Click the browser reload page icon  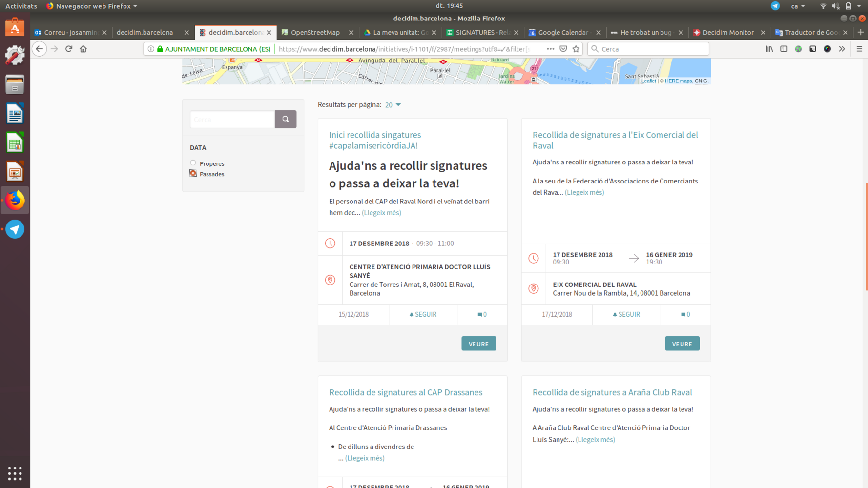pos(69,49)
